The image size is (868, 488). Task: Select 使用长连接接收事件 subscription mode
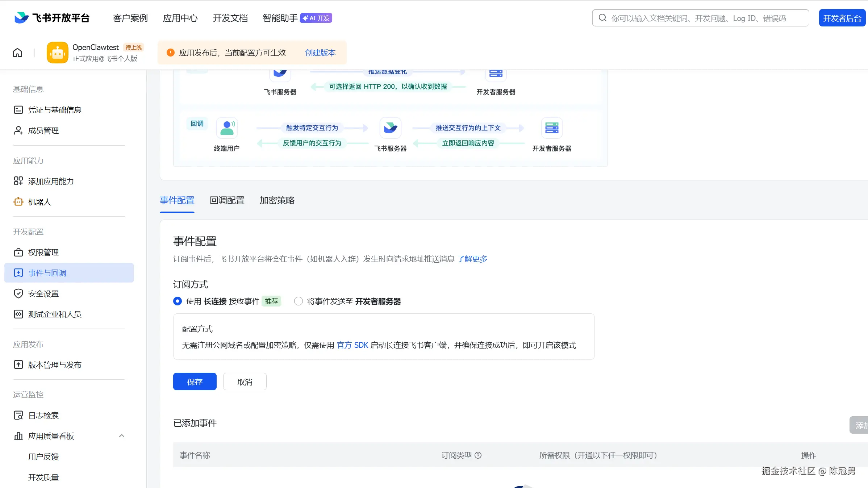click(x=177, y=301)
